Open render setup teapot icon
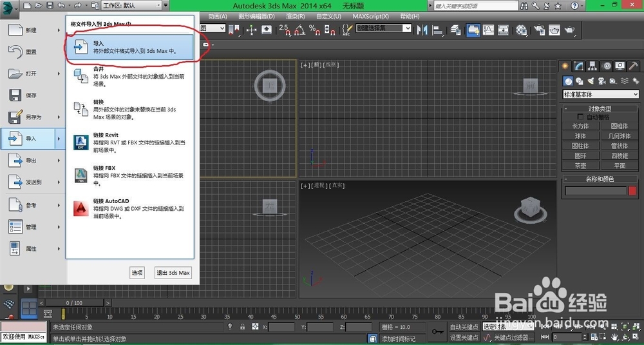644x345 pixels. [x=539, y=30]
